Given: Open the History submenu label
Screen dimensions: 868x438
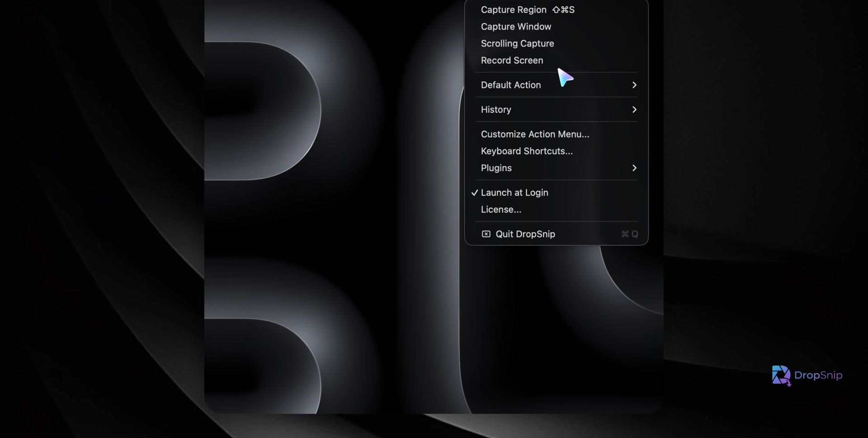Looking at the screenshot, I should 496,109.
